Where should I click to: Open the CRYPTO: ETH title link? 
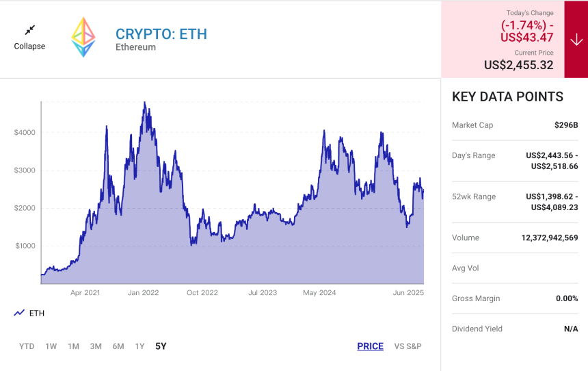(161, 34)
